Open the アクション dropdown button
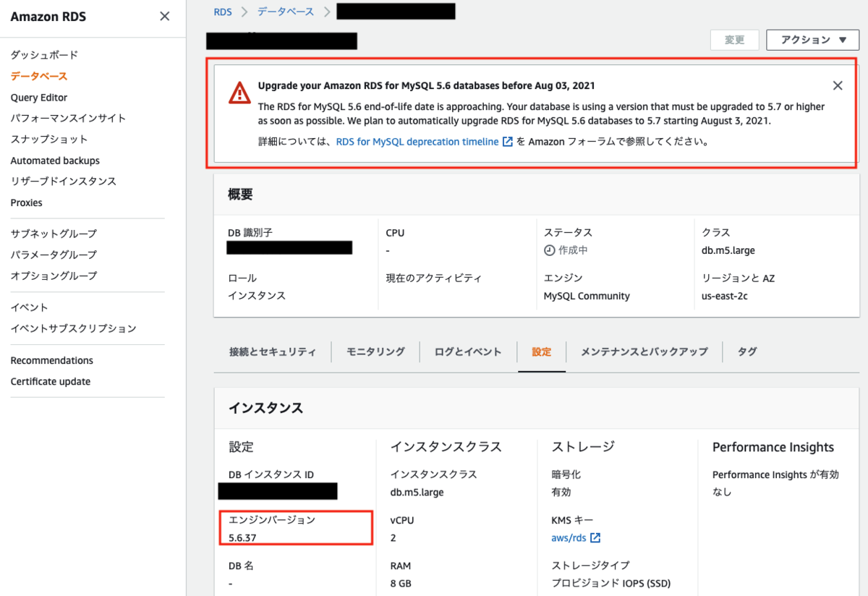 [x=814, y=40]
